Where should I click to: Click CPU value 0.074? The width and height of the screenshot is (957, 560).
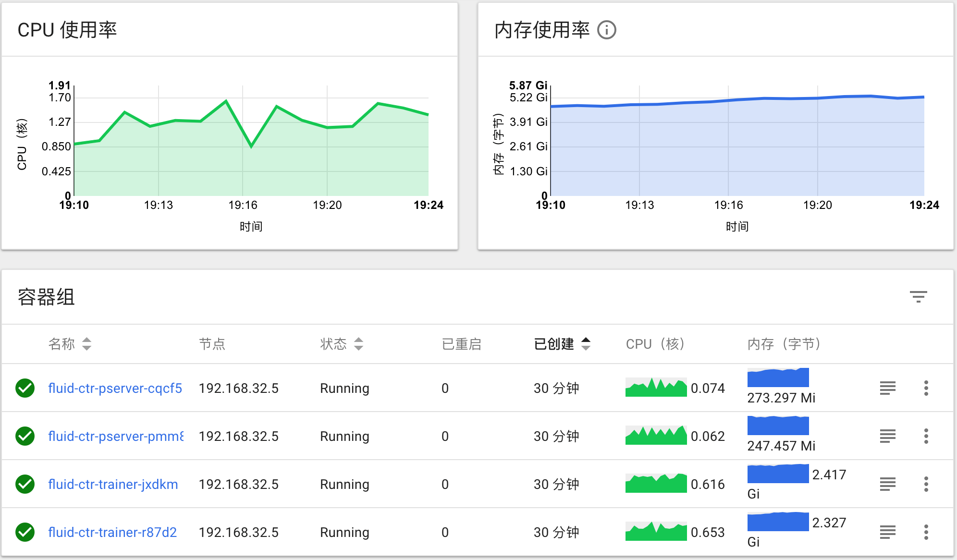click(708, 388)
